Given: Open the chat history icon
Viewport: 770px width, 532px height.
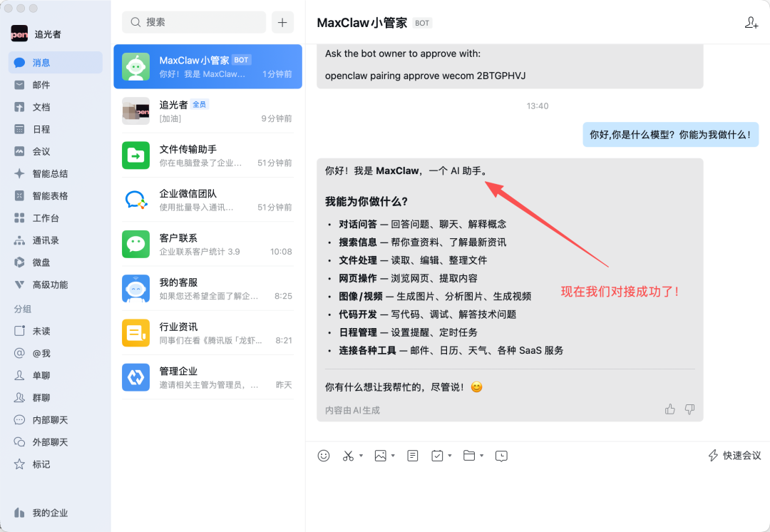Looking at the screenshot, I should [501, 455].
